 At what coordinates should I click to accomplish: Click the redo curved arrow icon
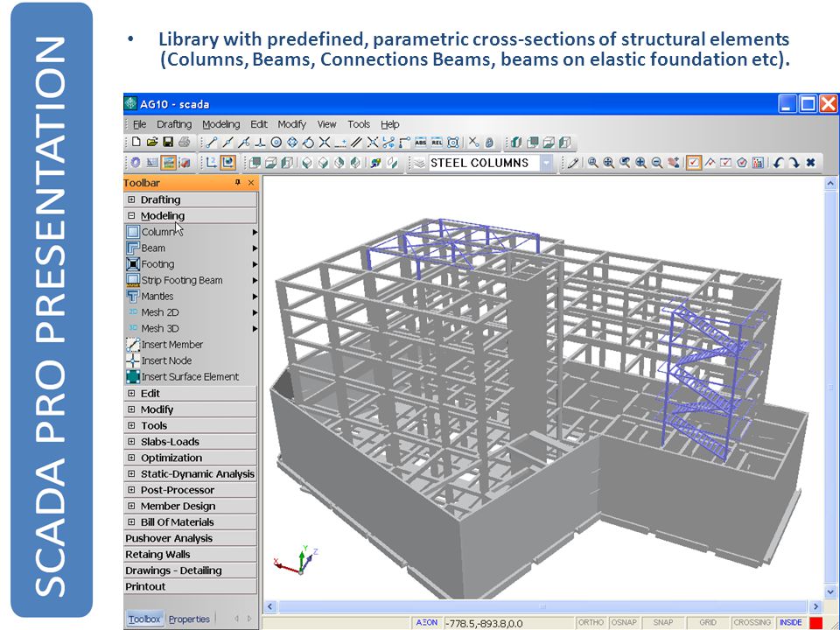(x=794, y=163)
